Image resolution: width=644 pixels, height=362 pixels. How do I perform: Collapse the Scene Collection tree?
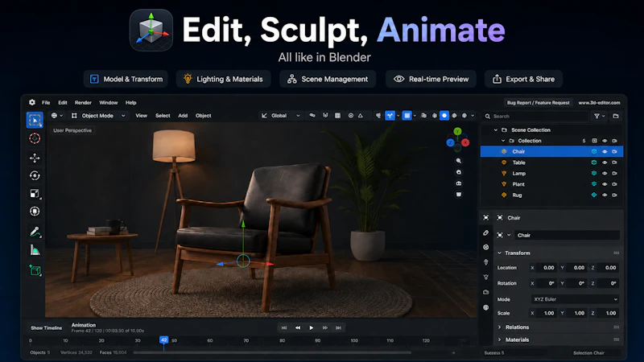tap(496, 130)
